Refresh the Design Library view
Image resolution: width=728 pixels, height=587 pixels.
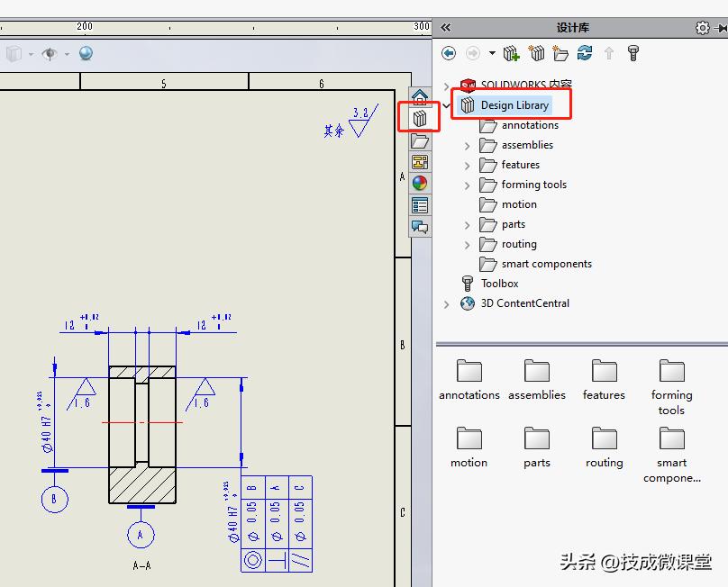[584, 53]
